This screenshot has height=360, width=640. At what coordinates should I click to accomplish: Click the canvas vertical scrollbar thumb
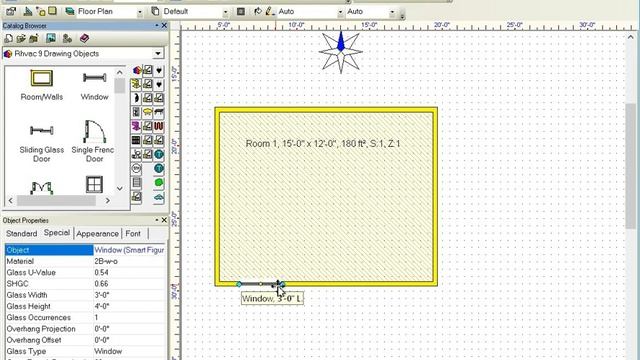pos(631,165)
